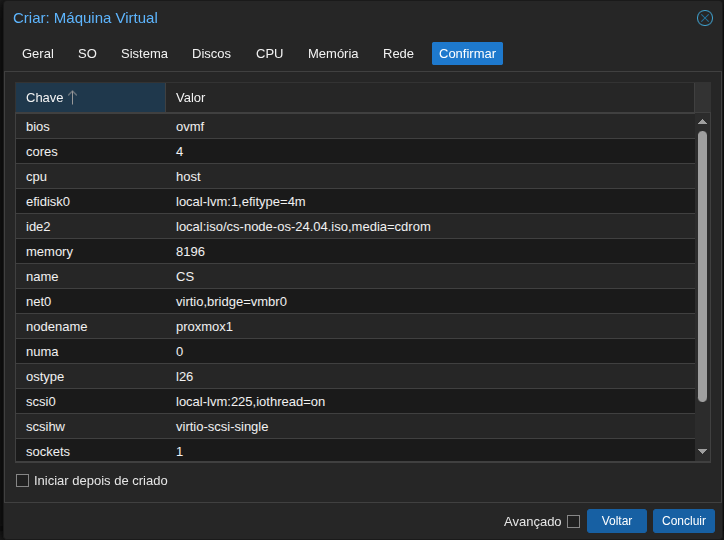Viewport: 724px width, 540px height.
Task: Select the ostype key
Action: click(x=45, y=377)
